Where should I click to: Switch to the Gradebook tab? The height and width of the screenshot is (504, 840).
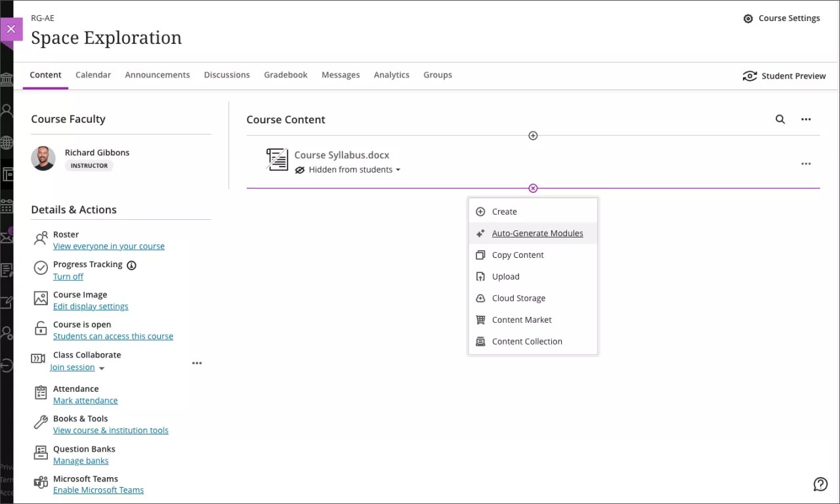285,74
